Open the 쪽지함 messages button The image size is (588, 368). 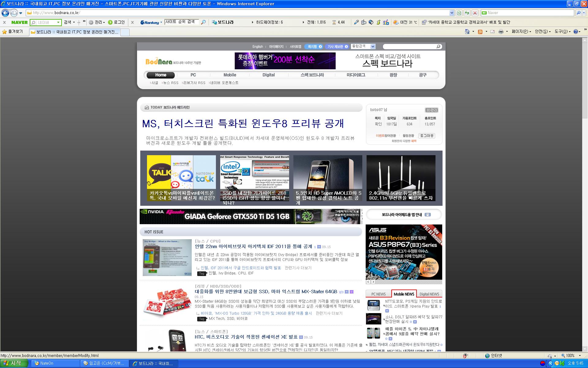(x=314, y=47)
